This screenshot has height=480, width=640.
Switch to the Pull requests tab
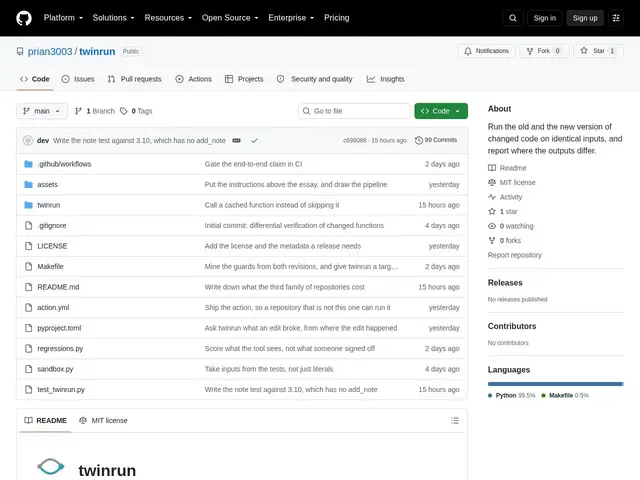pyautogui.click(x=134, y=79)
